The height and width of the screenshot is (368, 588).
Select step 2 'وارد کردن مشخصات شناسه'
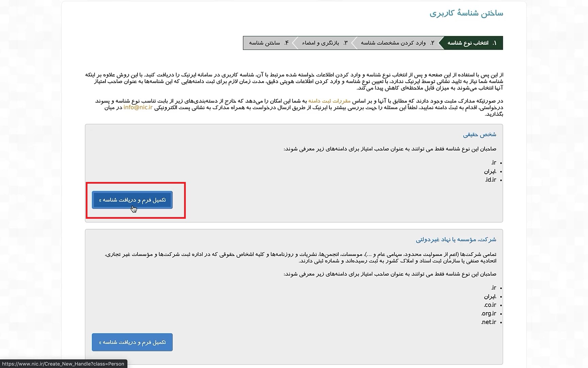[397, 43]
